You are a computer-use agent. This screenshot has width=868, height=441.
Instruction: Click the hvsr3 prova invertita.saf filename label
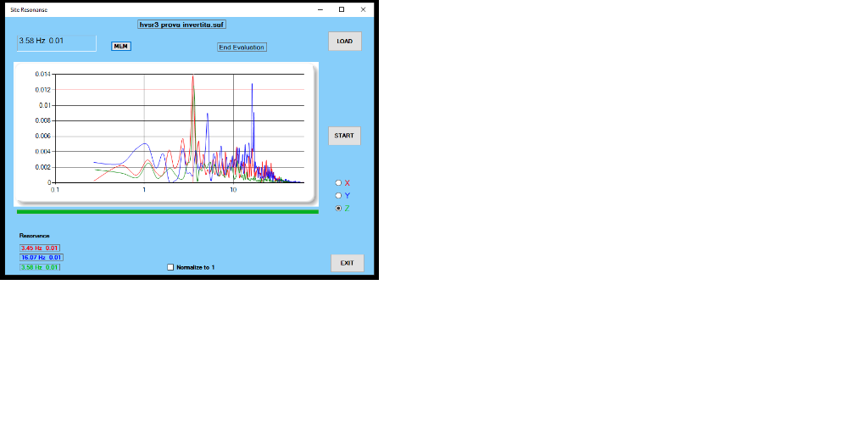[x=182, y=25]
